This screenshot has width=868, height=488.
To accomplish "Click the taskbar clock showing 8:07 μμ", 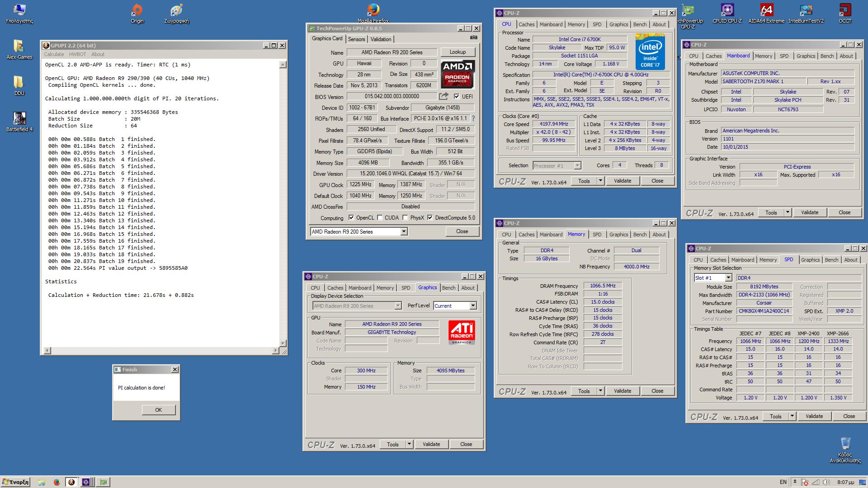I will [846, 482].
